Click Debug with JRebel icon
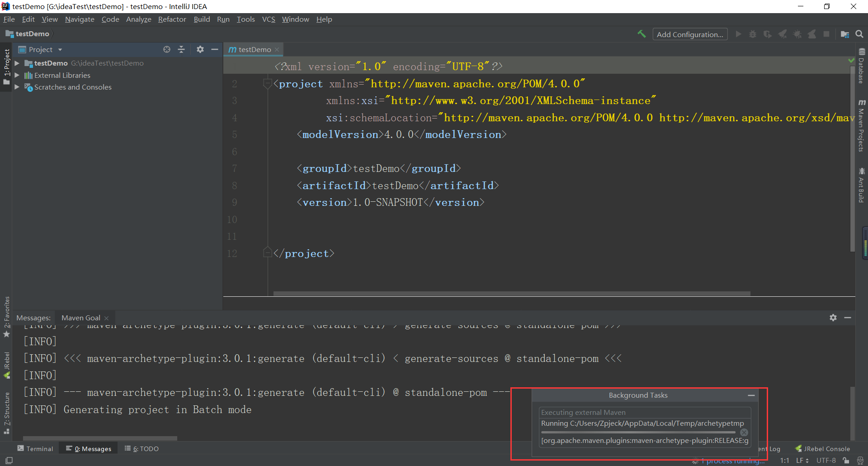868x466 pixels. pyautogui.click(x=797, y=34)
